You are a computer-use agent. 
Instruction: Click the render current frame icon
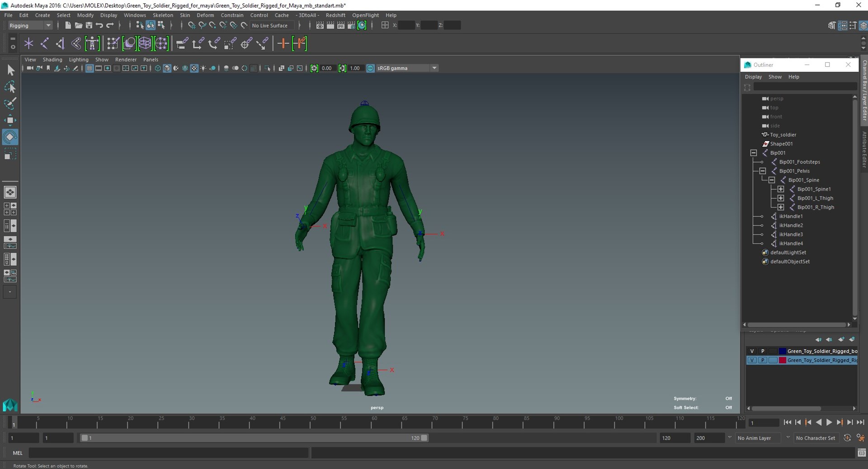[x=330, y=25]
